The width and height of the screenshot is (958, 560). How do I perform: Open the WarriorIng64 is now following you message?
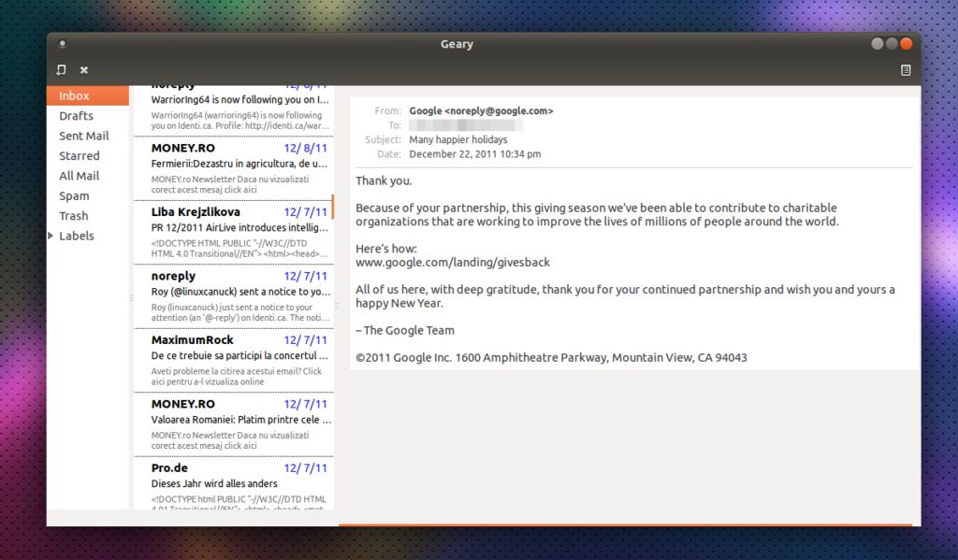point(234,110)
